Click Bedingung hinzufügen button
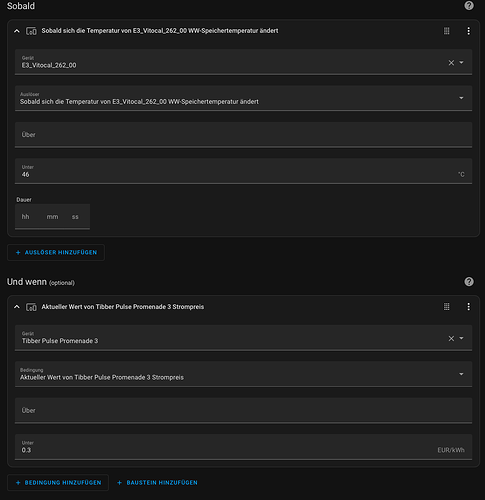485x500 pixels. pos(58,483)
